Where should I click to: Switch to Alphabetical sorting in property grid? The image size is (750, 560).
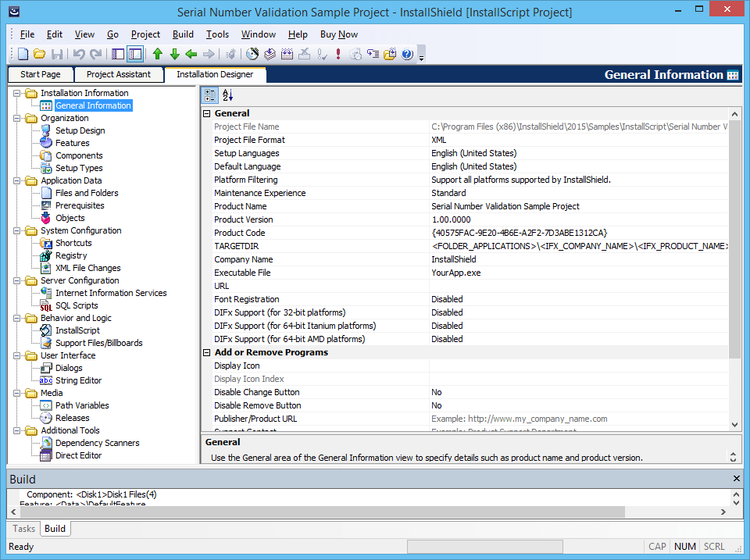coord(227,95)
